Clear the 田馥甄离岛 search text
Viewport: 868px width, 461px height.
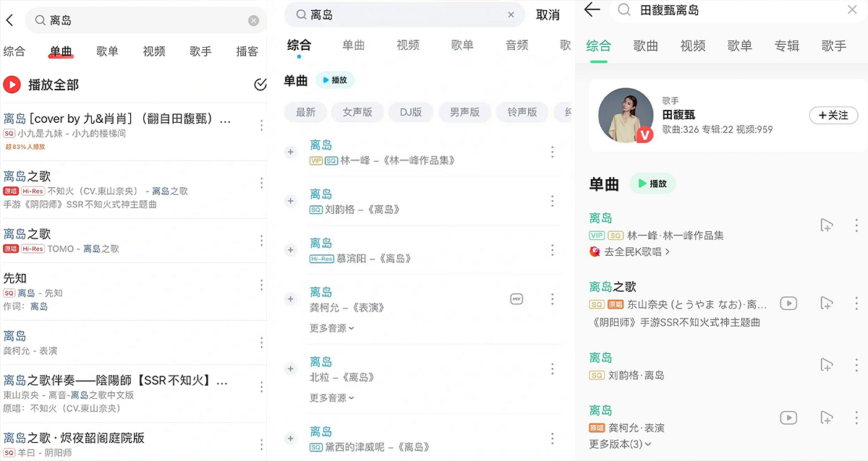click(x=852, y=9)
